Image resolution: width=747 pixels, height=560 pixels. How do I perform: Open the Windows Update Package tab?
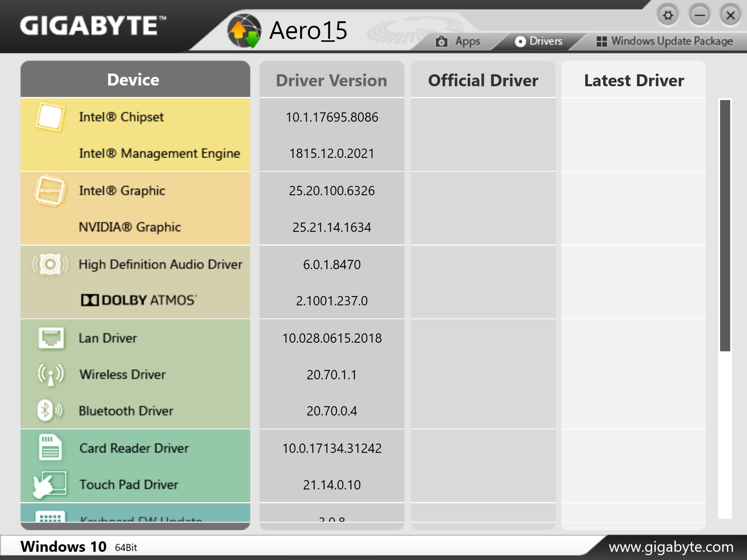665,41
